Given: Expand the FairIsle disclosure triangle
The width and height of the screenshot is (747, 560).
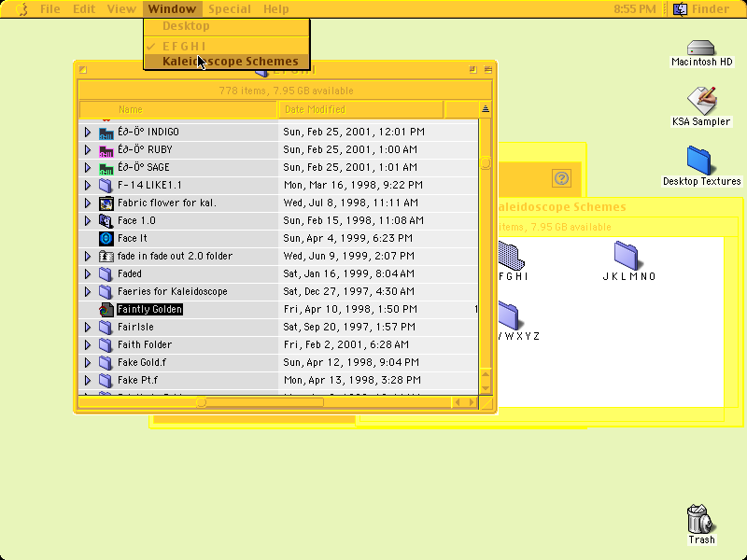Looking at the screenshot, I should [88, 328].
